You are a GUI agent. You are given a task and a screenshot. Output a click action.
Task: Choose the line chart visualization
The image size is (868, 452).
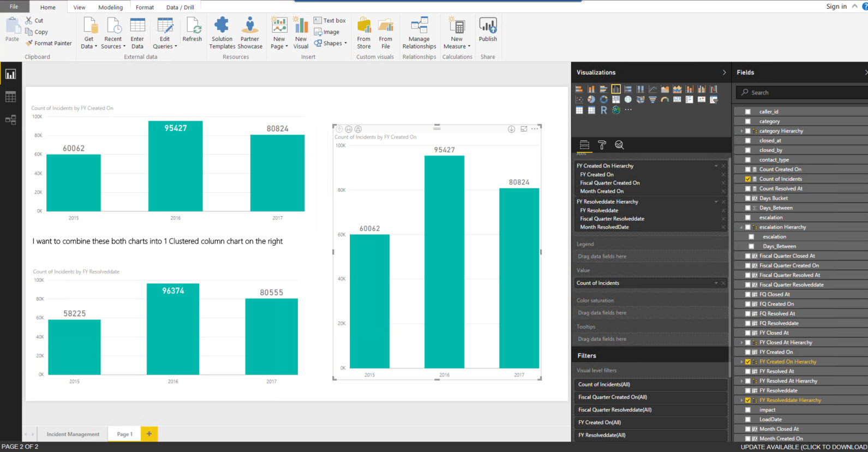(653, 89)
